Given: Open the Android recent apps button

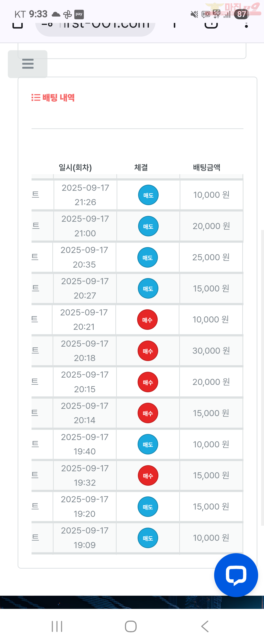Looking at the screenshot, I should click(57, 626).
